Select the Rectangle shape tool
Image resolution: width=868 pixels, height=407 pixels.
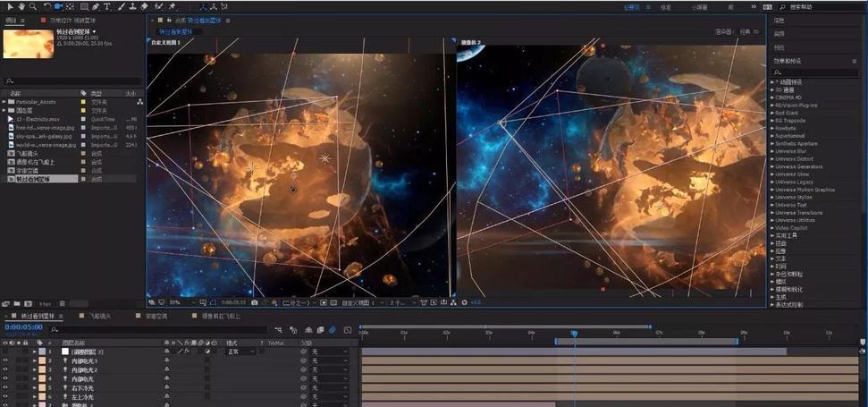click(84, 6)
